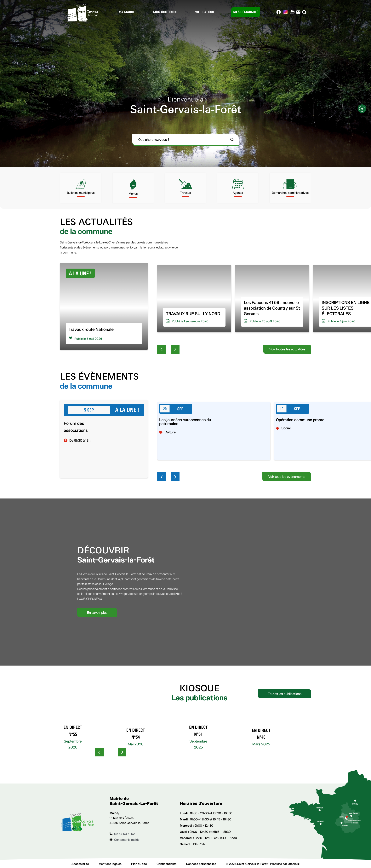
Task: Open Démarches administratives shortcut
Action: pyautogui.click(x=290, y=188)
